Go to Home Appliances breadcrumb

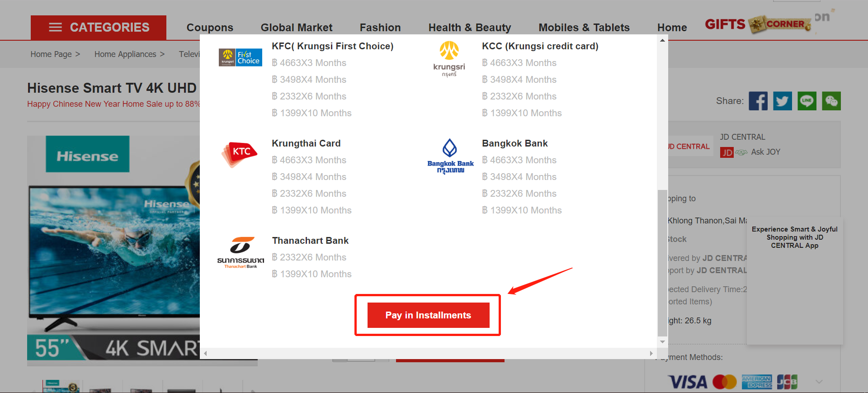pos(125,54)
